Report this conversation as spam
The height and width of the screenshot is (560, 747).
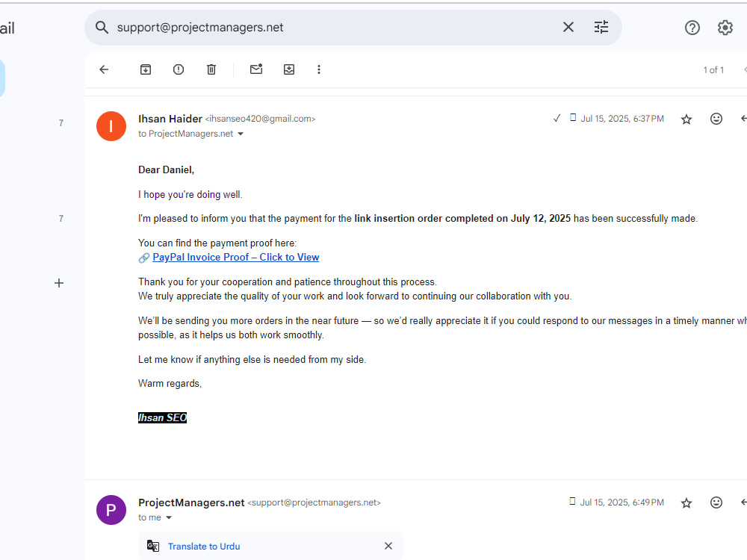tap(179, 69)
